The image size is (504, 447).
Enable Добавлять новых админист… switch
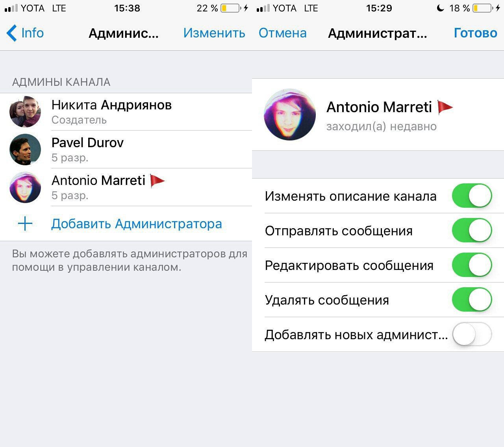[x=472, y=334]
